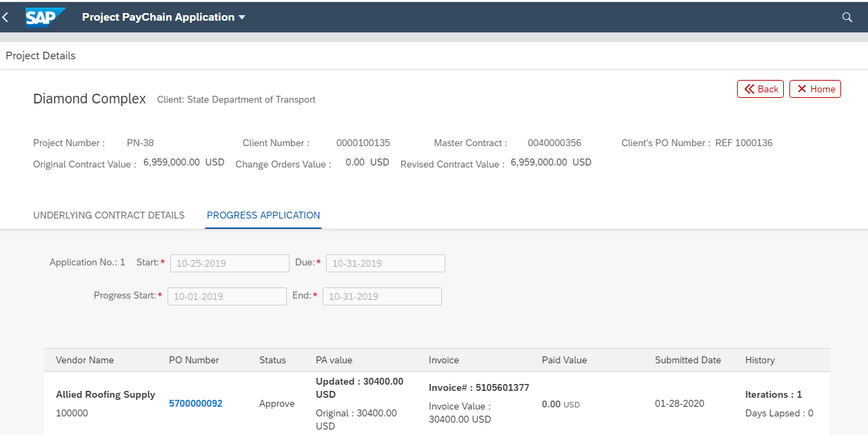Click the back chevron in header
This screenshot has width=868, height=435.
[6, 17]
